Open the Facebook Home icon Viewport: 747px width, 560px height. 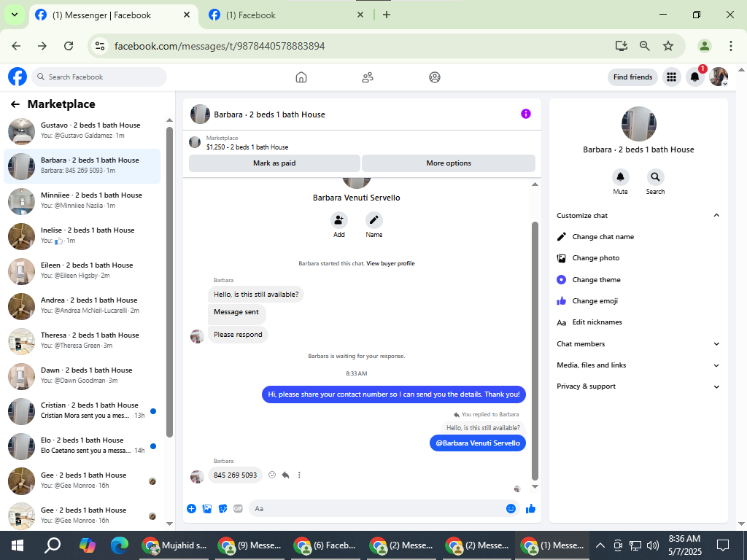click(301, 77)
